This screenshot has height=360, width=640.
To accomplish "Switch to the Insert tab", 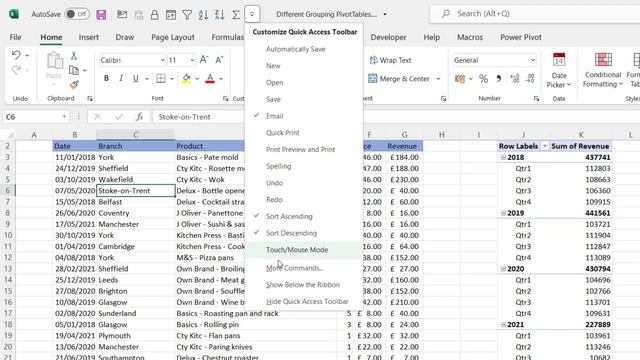I will pyautogui.click(x=89, y=37).
